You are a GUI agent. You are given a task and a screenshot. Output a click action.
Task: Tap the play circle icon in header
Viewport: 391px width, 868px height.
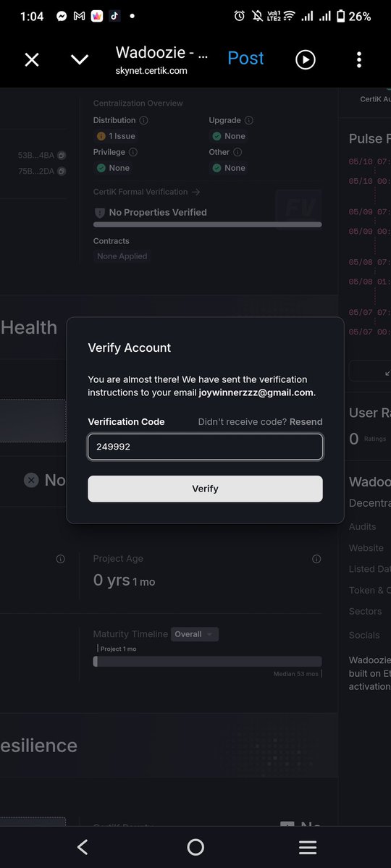(x=306, y=59)
